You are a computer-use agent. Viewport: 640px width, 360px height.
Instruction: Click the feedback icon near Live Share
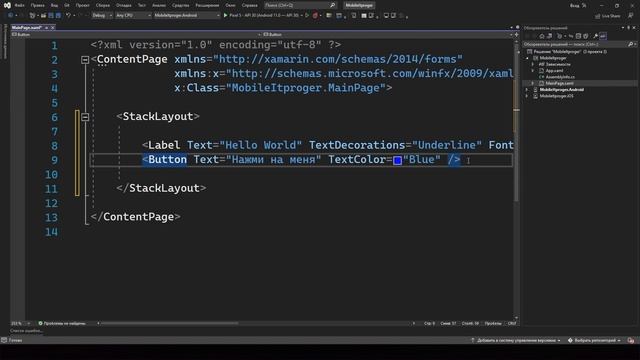pos(631,16)
